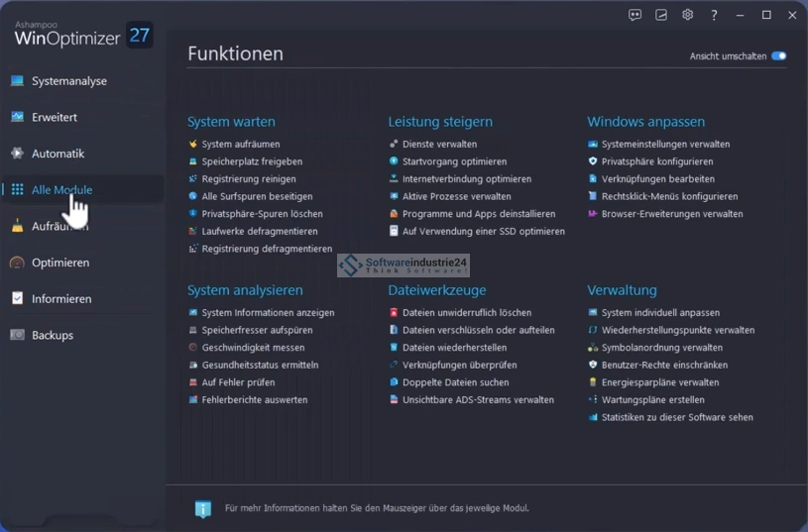Click the Systemanalyse sidebar icon
This screenshot has width=808, height=532.
point(17,81)
